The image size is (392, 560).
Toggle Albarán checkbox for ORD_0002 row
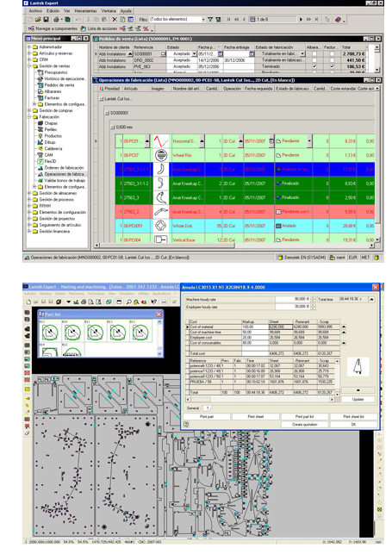click(x=314, y=60)
